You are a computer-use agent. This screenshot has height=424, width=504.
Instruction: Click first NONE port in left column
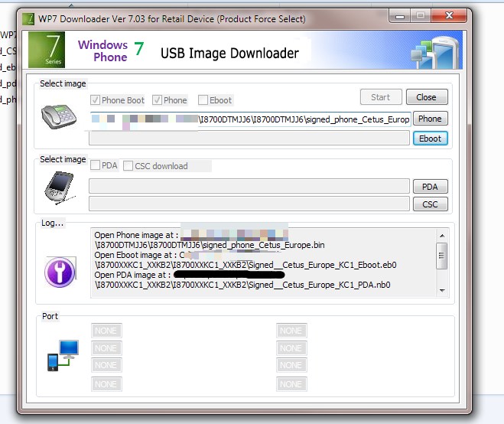pyautogui.click(x=106, y=331)
